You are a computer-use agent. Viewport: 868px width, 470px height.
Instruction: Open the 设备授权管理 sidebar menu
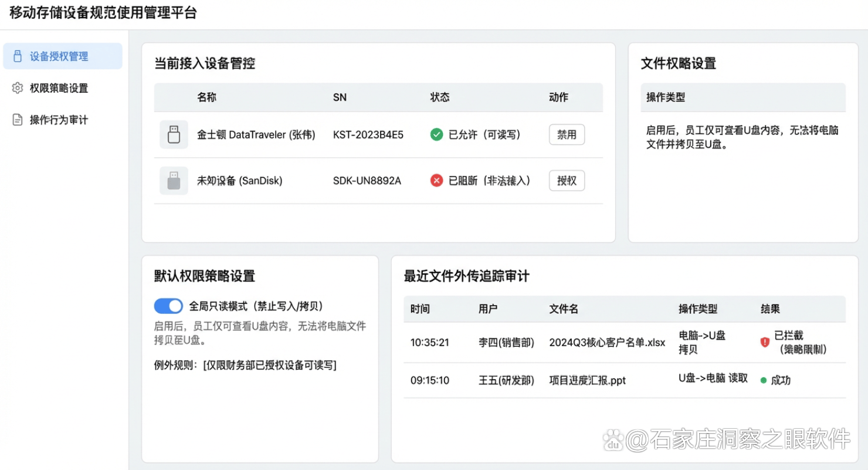click(59, 56)
